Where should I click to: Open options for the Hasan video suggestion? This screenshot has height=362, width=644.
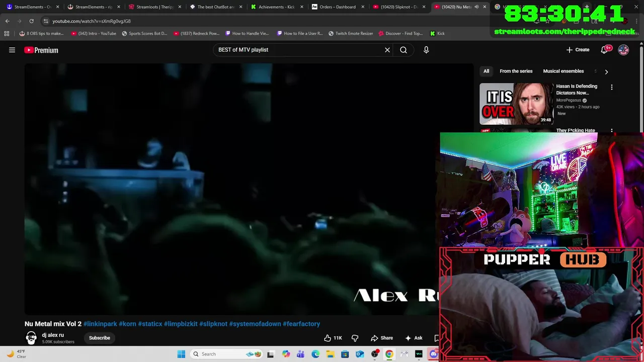(612, 87)
